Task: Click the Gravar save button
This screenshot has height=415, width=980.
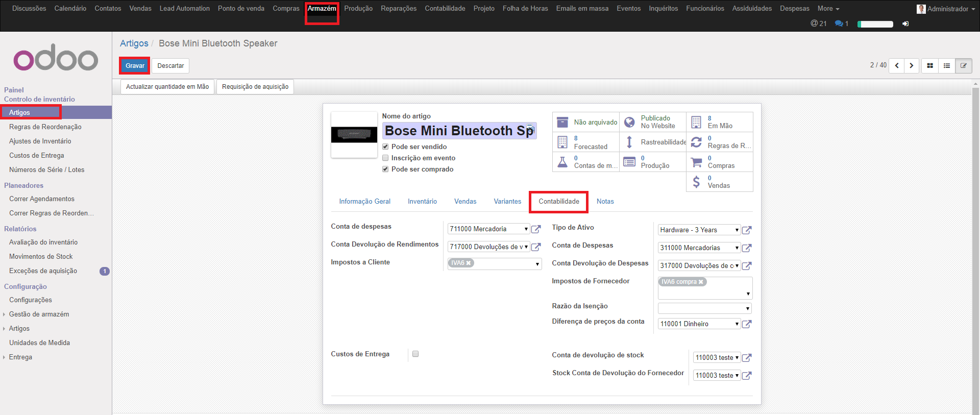Action: [x=135, y=66]
